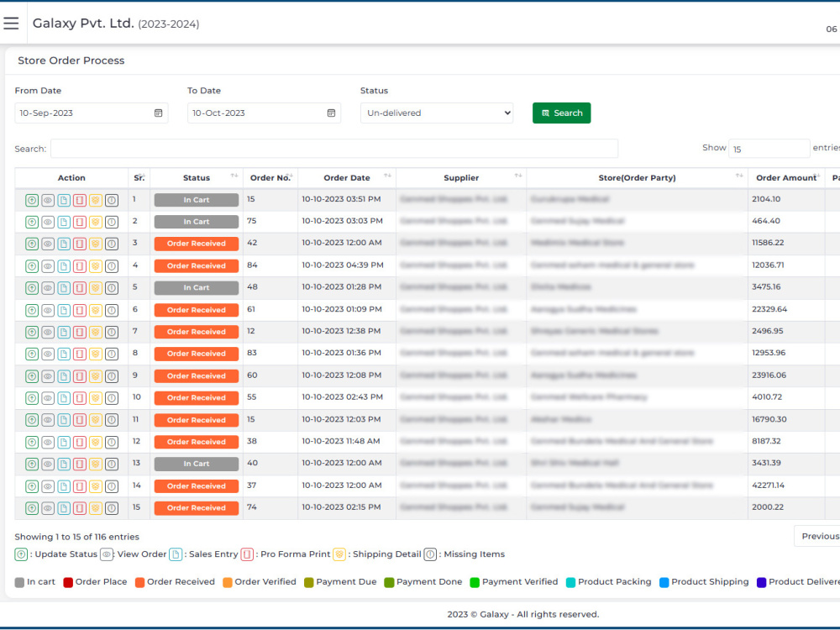Click Order Received badge for order 37
This screenshot has width=840, height=630.
pyautogui.click(x=196, y=486)
